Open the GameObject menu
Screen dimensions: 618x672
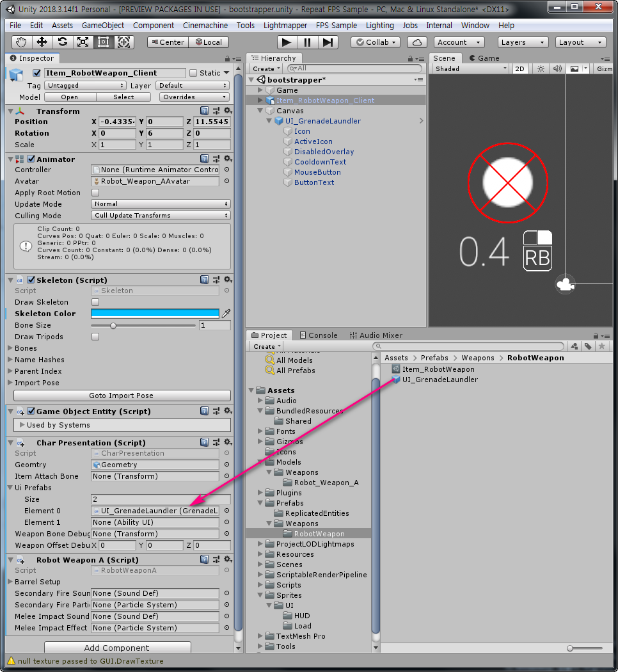click(x=103, y=26)
